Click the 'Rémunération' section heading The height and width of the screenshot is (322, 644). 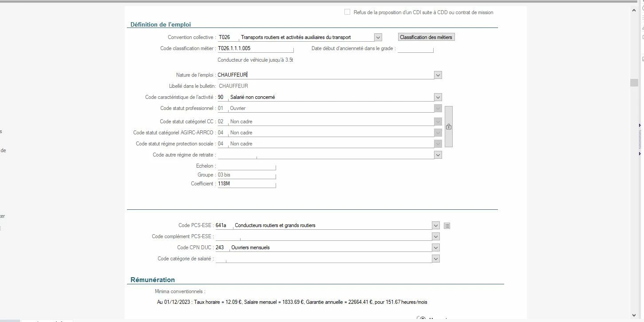(153, 280)
